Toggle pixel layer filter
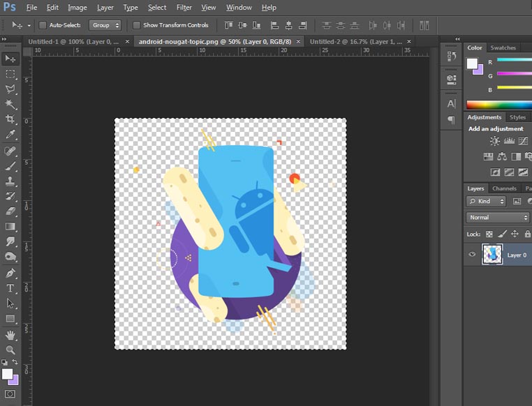 pyautogui.click(x=517, y=202)
